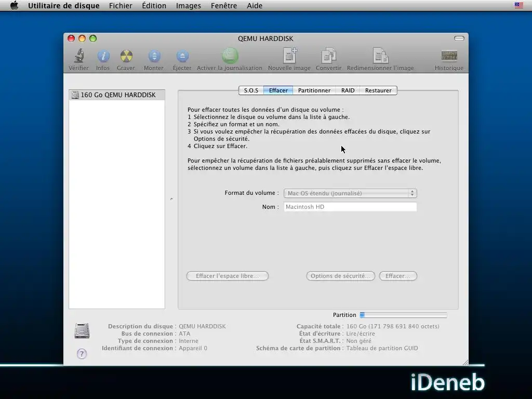Switch to the RAID tab
The image size is (532, 399).
(x=348, y=90)
